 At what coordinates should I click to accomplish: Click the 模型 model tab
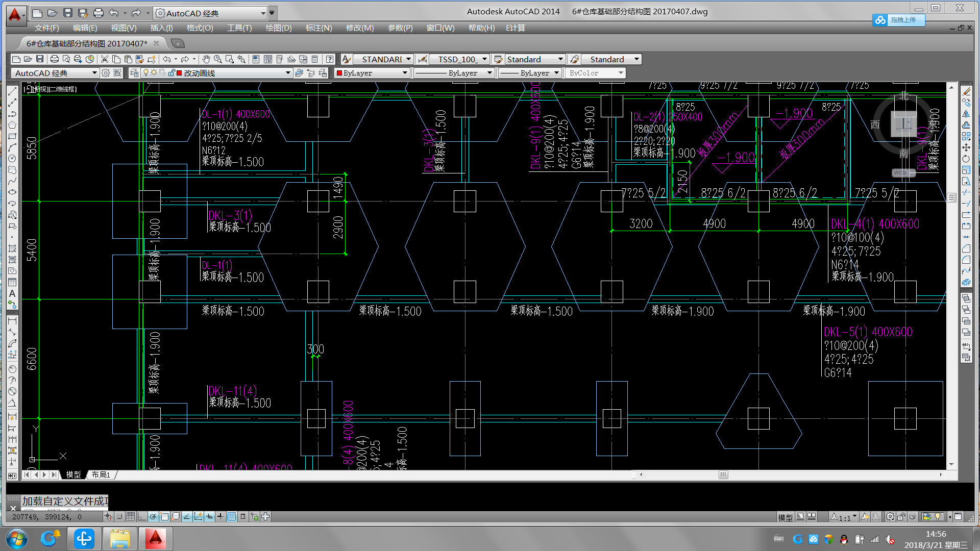click(x=73, y=474)
